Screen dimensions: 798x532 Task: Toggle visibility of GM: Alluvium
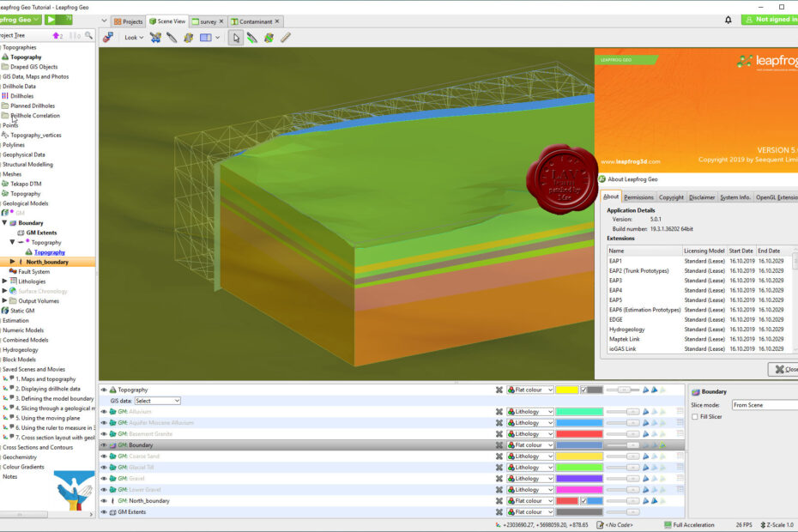(104, 412)
